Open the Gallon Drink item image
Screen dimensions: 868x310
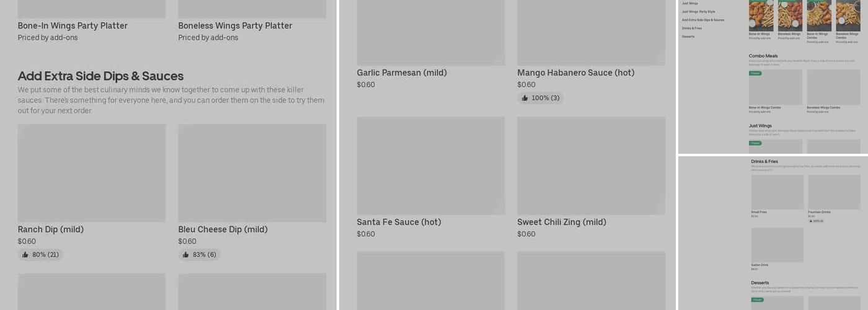pyautogui.click(x=777, y=245)
